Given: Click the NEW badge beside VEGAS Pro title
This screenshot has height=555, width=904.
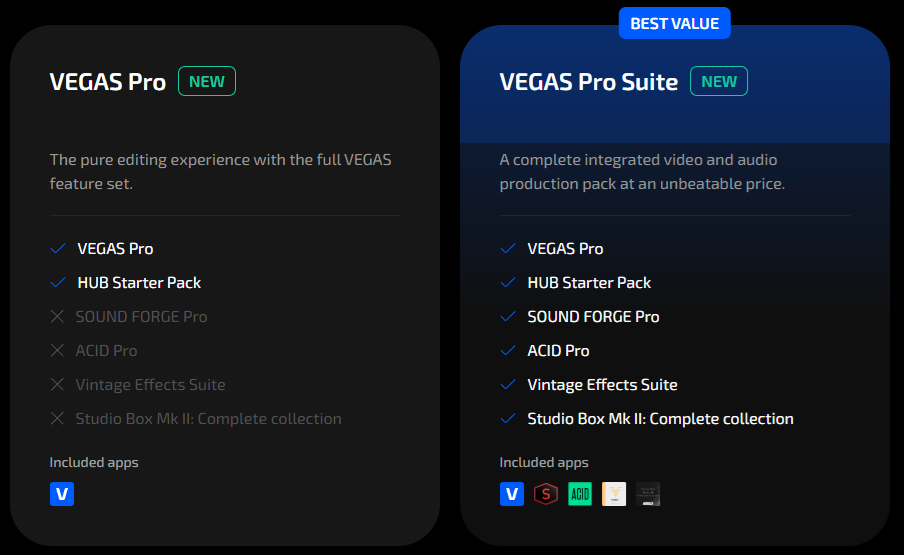Looking at the screenshot, I should 207,81.
